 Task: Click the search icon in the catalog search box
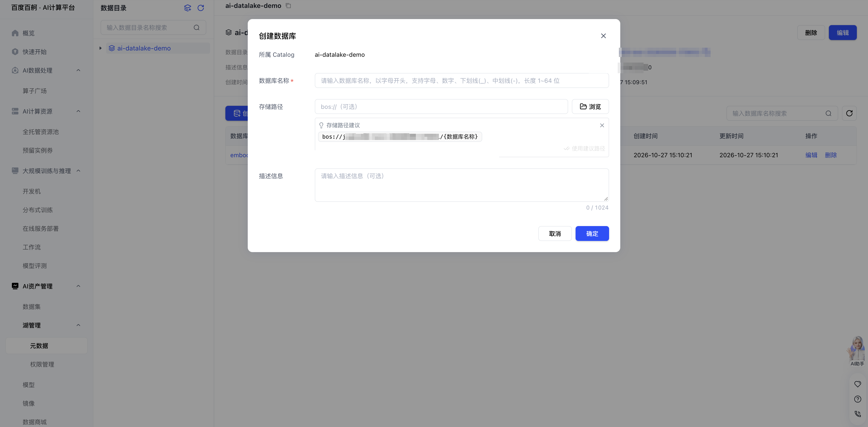tap(197, 28)
